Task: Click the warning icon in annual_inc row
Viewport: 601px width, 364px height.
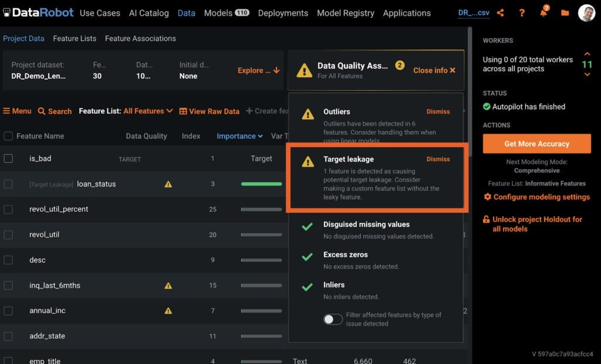Action: click(x=168, y=311)
